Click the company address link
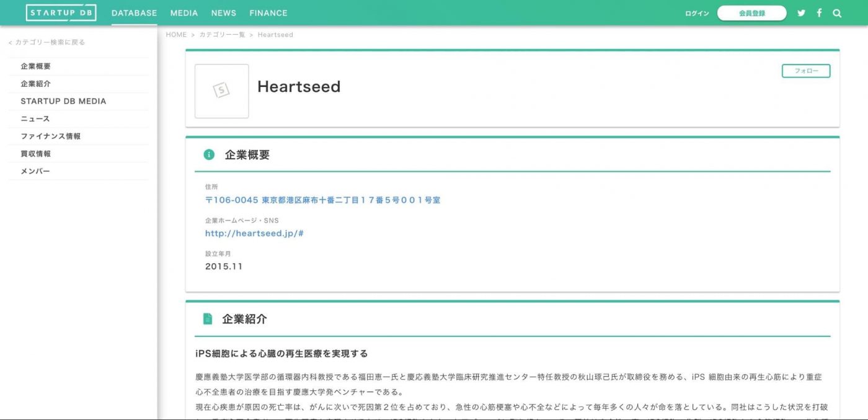The image size is (868, 420). (x=322, y=200)
